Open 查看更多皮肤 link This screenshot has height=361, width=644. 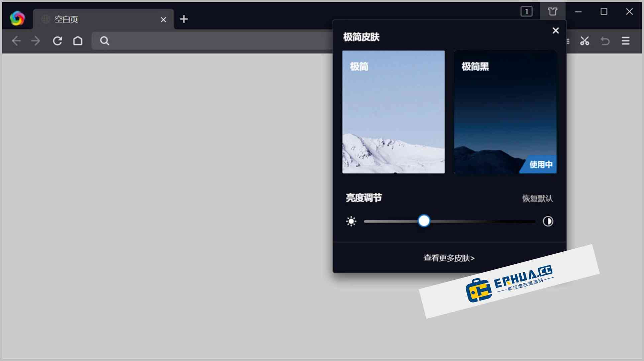[x=449, y=258]
